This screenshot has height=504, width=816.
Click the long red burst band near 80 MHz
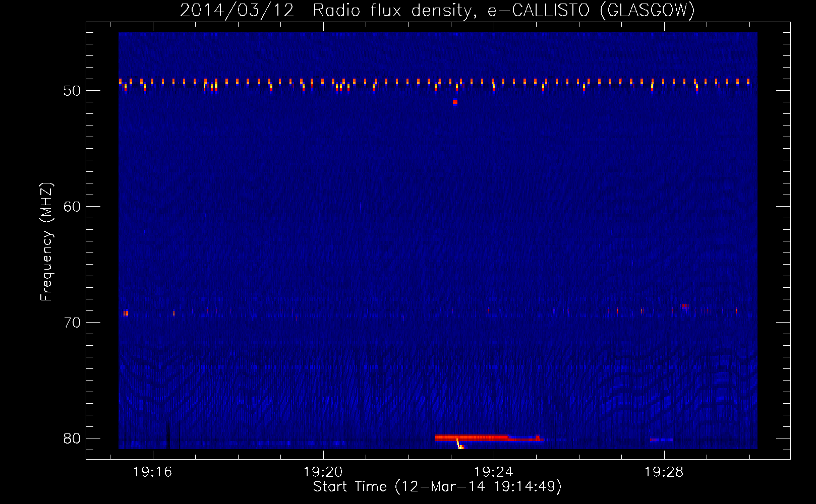489,438
